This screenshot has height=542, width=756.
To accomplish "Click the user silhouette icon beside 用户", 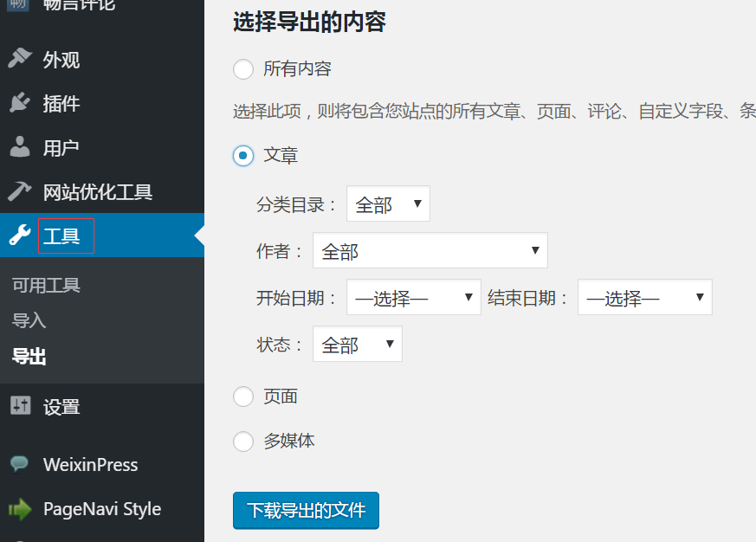I will click(x=19, y=147).
